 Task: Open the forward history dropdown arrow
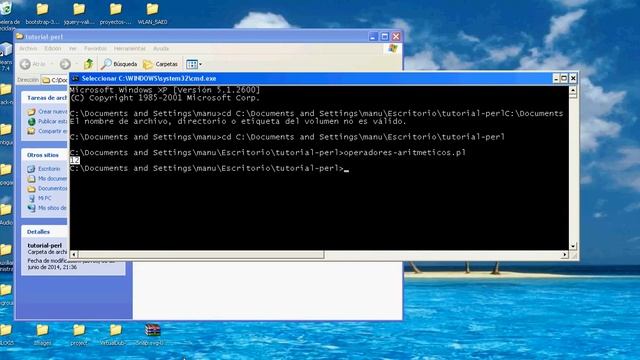coord(76,64)
